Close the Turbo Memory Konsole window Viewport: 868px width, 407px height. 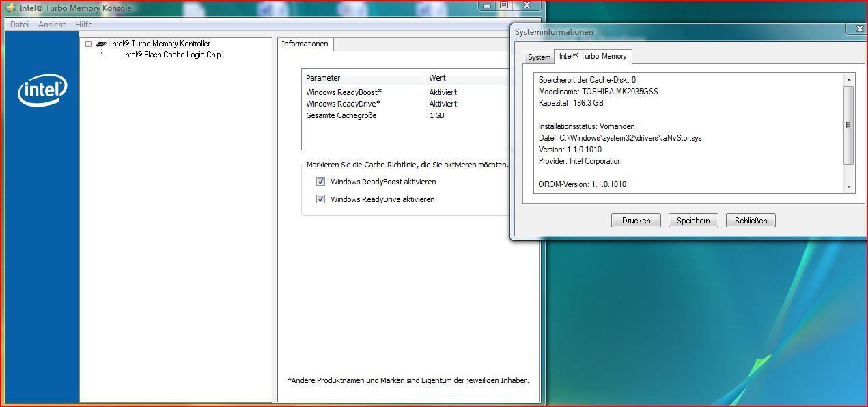[527, 5]
